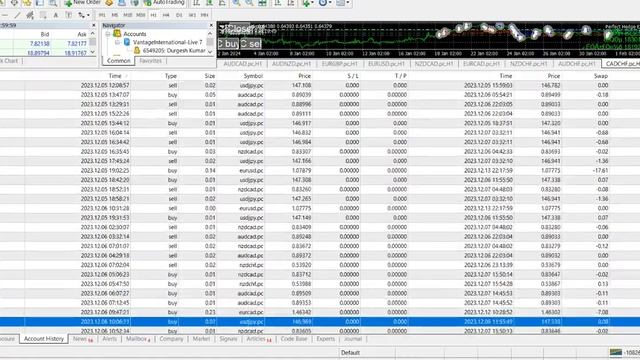
Task: Open the News tab in Terminal
Action: (x=82, y=339)
